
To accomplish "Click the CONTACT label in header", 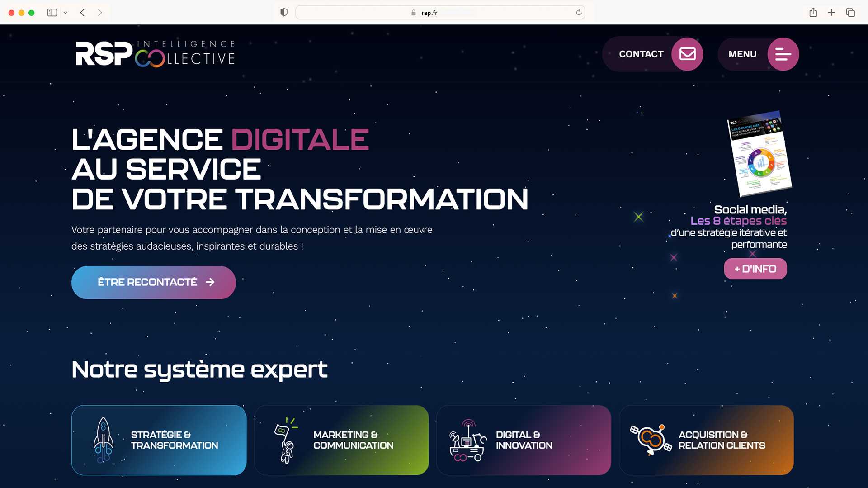I will (641, 54).
